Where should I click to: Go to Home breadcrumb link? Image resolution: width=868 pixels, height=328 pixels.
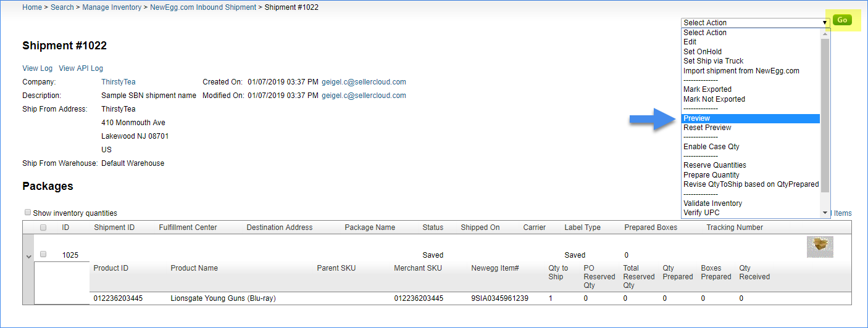click(32, 7)
